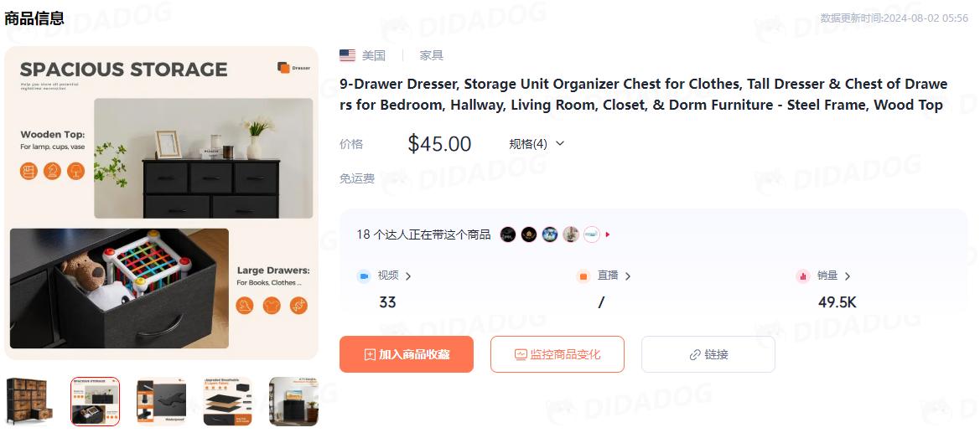This screenshot has height=438, width=980.
Task: Open the fourth creator avatar
Action: (571, 234)
